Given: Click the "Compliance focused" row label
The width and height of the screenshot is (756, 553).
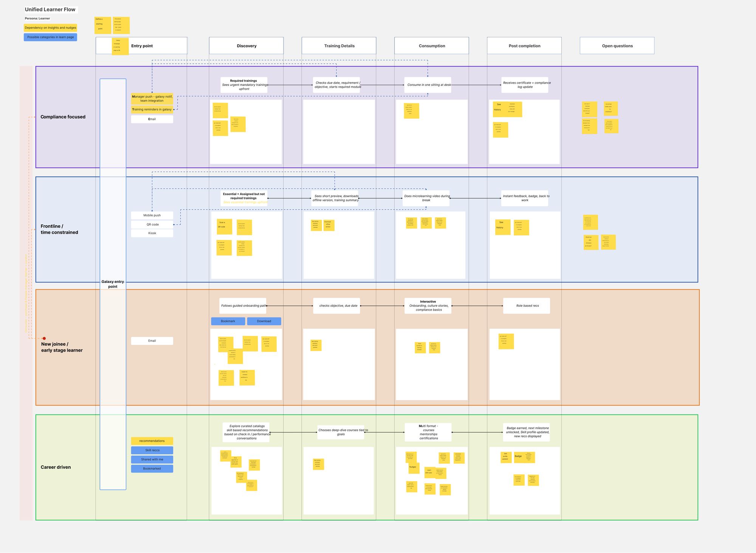Looking at the screenshot, I should tap(63, 117).
